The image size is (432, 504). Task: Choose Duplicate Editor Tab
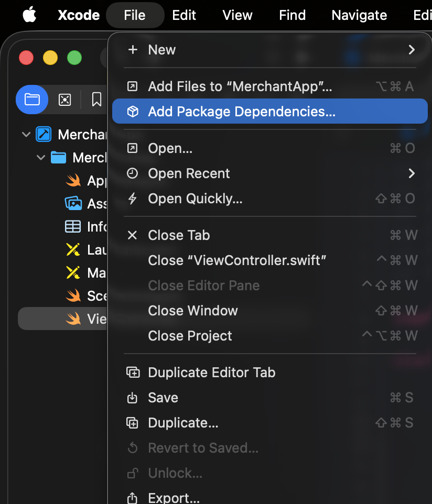click(x=270, y=372)
